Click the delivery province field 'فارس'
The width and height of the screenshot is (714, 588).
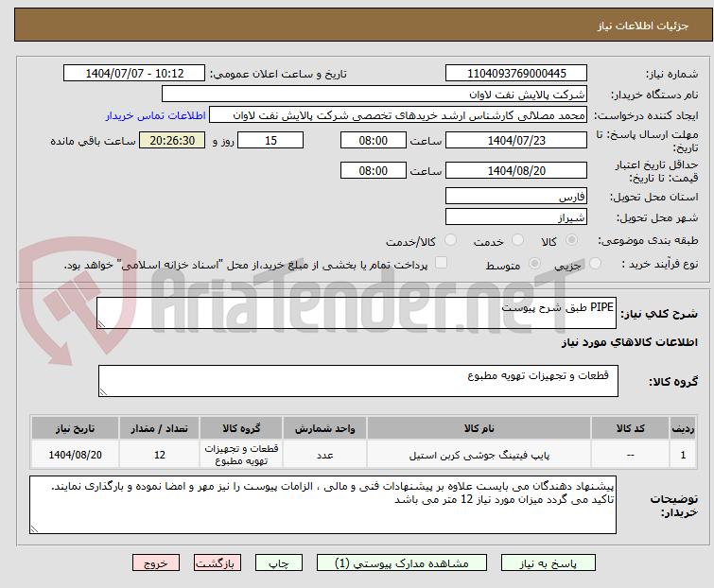coord(516,196)
